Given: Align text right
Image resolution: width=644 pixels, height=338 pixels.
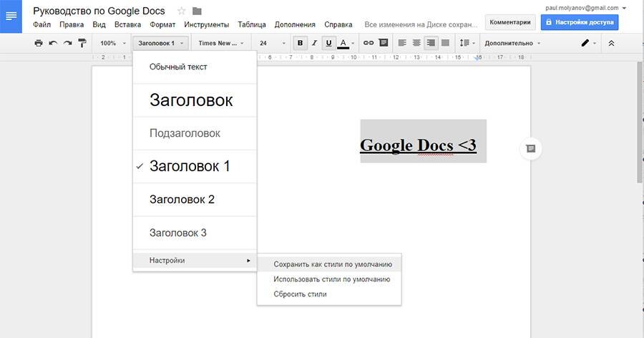Looking at the screenshot, I should 431,43.
